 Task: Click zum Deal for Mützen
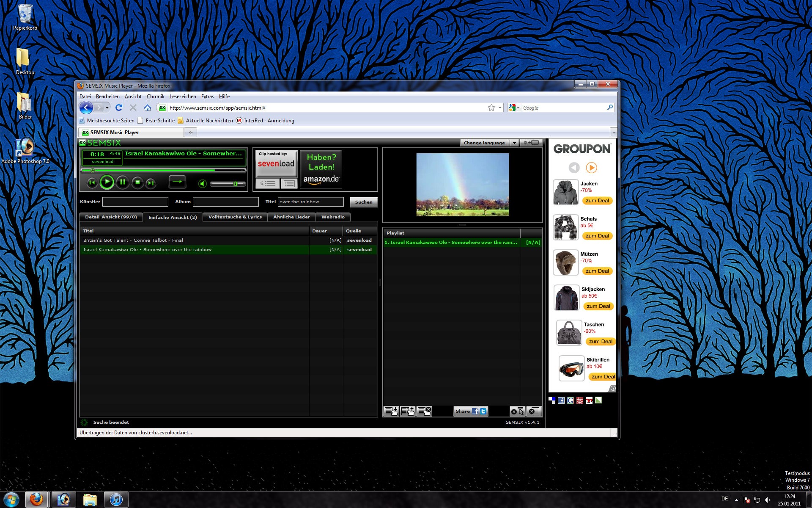pyautogui.click(x=597, y=271)
